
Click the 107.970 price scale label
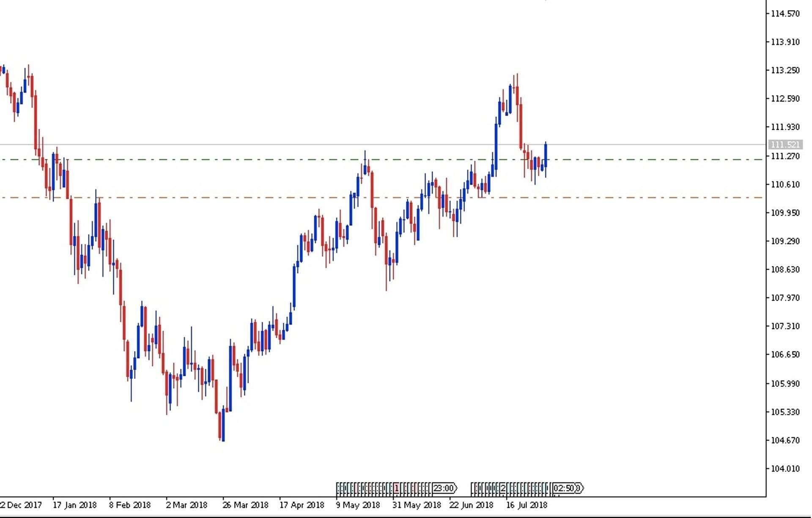[785, 298]
